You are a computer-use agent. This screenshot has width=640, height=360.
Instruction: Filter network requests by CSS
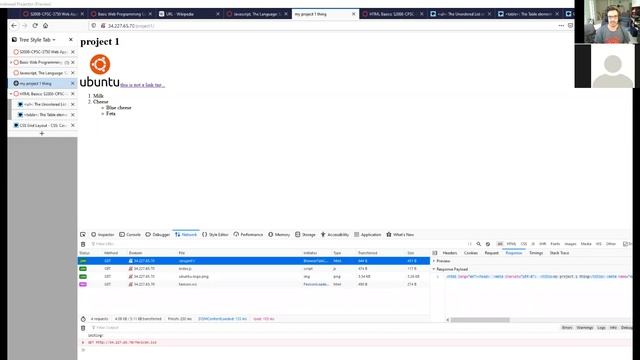[524, 244]
